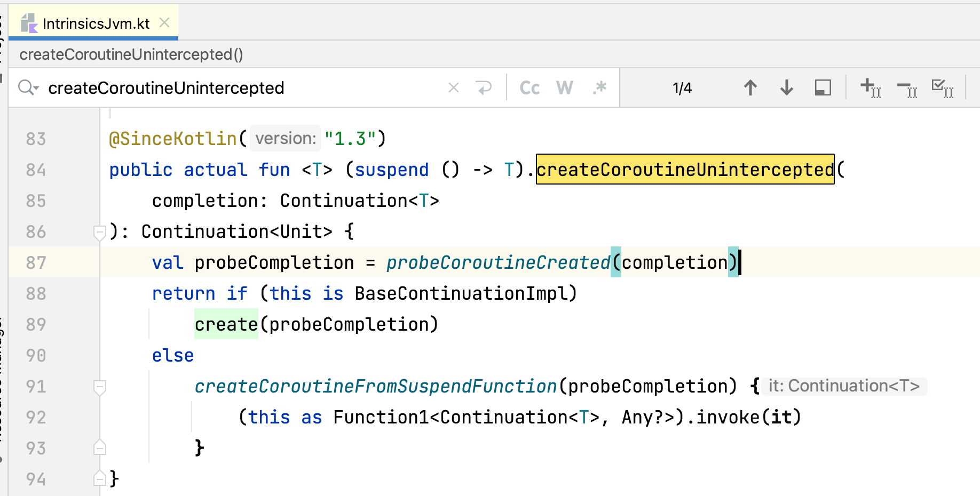Click fold end marker at line 94
980x496 pixels.
coord(99,478)
